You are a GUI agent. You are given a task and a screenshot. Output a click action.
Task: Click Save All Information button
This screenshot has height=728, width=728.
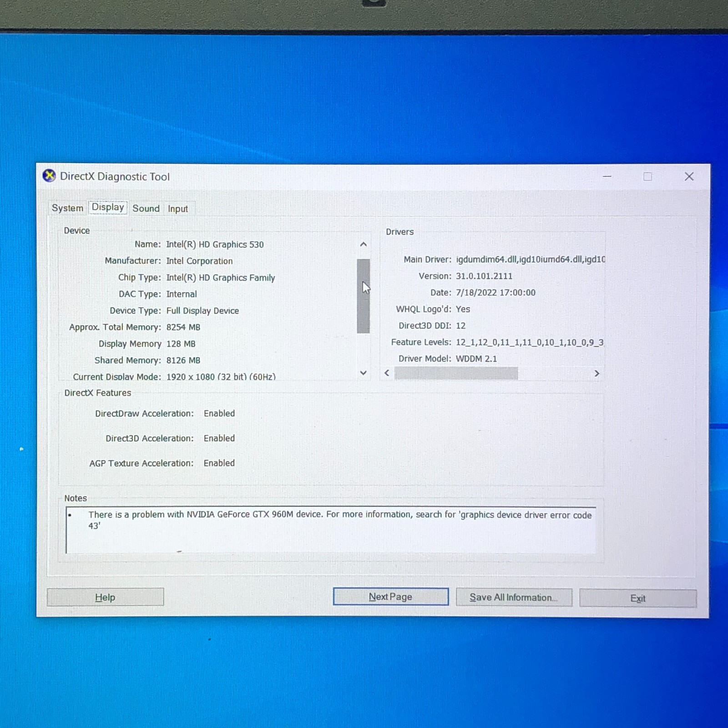pyautogui.click(x=514, y=597)
